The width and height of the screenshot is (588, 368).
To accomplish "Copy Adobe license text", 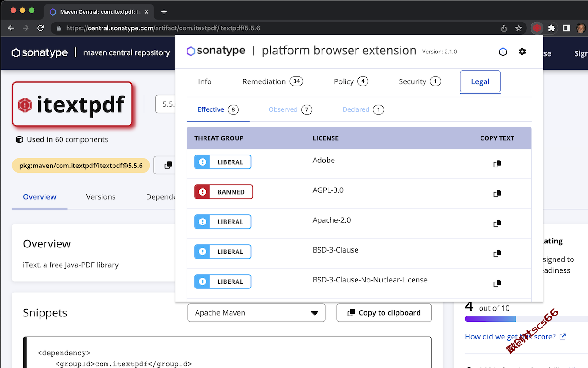I will [x=497, y=164].
